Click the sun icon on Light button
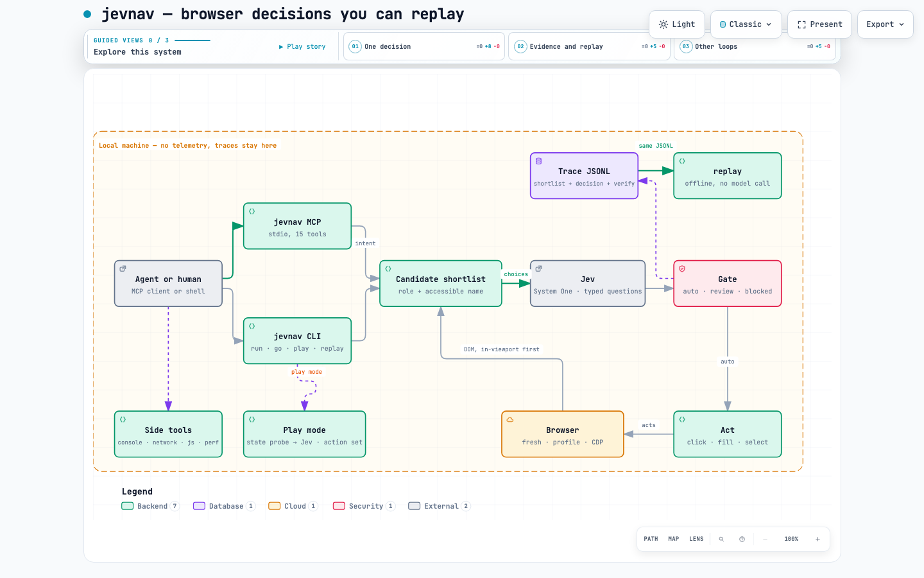The width and height of the screenshot is (924, 578). point(663,24)
